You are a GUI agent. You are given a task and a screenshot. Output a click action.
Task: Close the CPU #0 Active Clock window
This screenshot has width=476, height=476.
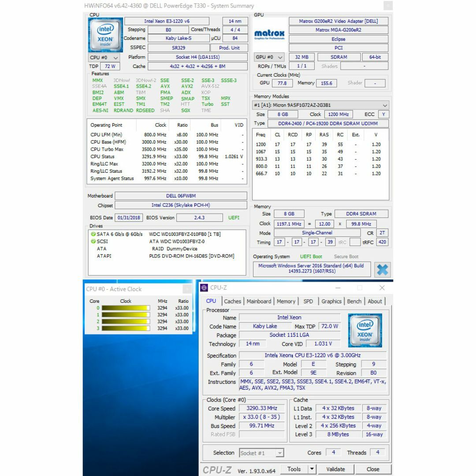[187, 289]
